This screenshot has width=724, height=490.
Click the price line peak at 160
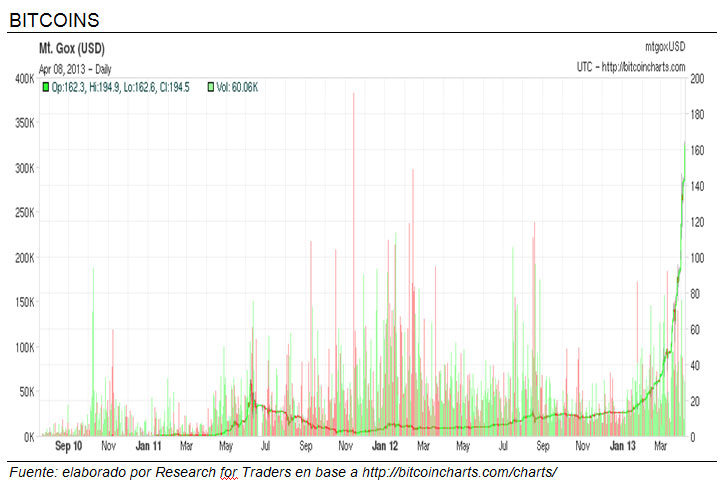coord(684,143)
